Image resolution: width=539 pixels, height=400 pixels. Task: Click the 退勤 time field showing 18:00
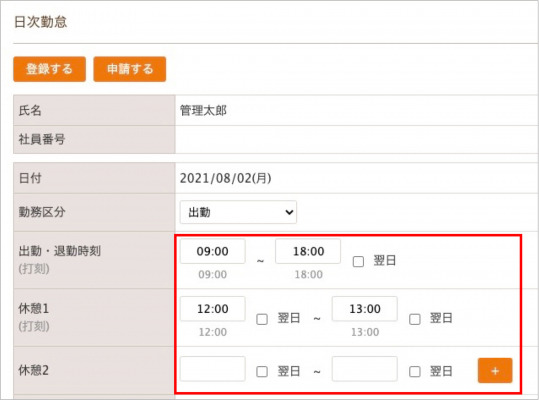pyautogui.click(x=308, y=251)
